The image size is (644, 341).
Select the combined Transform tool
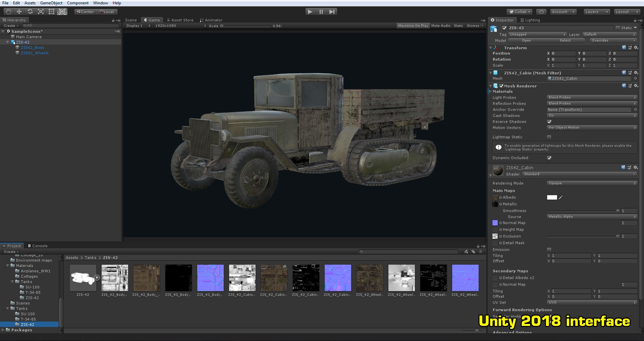click(62, 12)
